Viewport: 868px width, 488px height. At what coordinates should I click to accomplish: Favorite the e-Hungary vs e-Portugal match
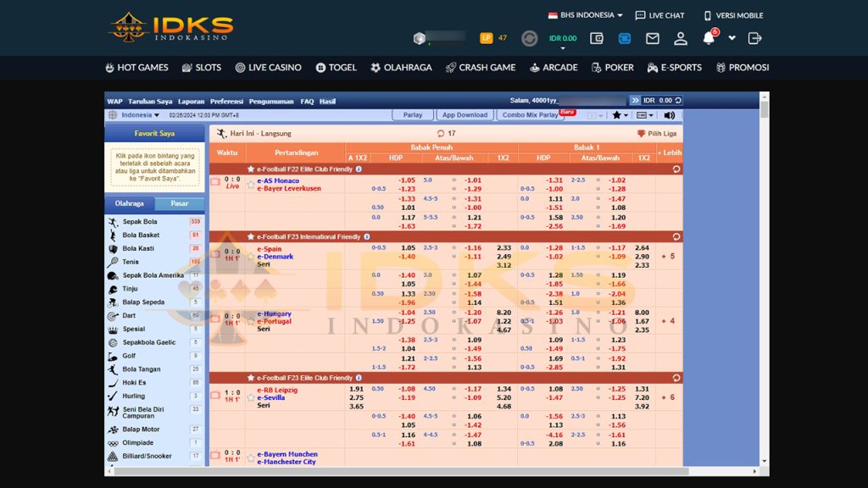coord(251,321)
